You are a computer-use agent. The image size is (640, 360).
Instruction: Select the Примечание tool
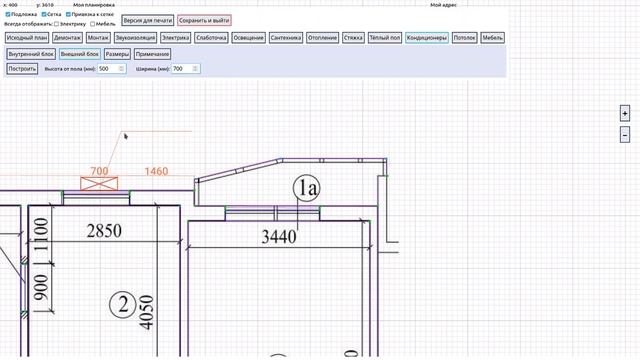[x=152, y=54]
